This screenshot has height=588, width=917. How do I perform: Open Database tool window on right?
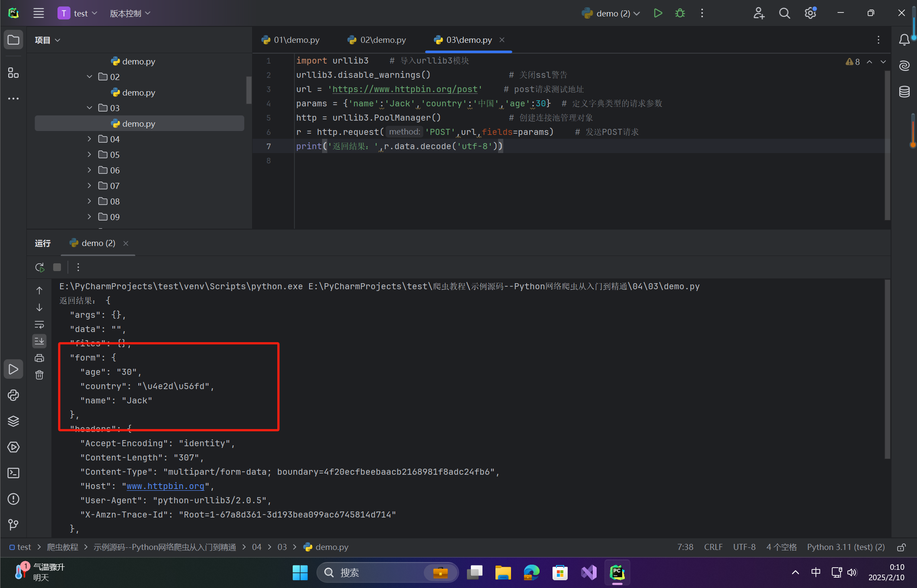click(904, 92)
